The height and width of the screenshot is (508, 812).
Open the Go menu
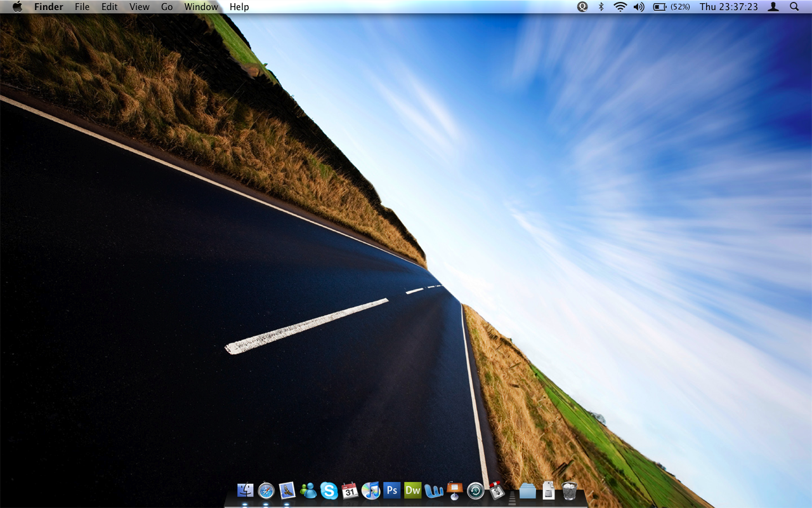167,7
